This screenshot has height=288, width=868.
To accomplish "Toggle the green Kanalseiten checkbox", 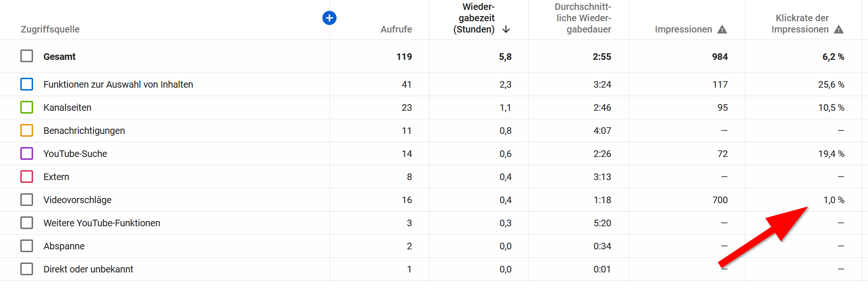I will [x=27, y=107].
